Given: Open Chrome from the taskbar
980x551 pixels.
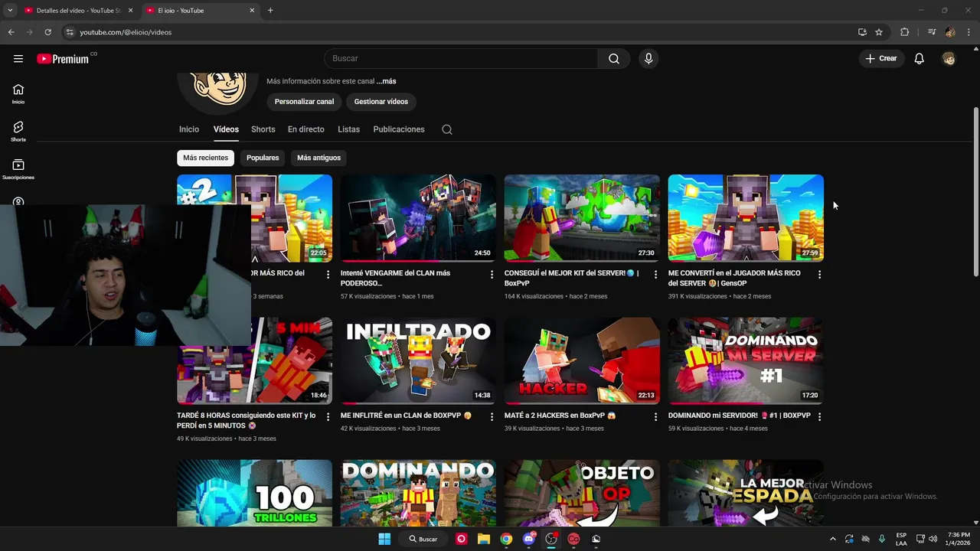Looking at the screenshot, I should click(x=506, y=539).
